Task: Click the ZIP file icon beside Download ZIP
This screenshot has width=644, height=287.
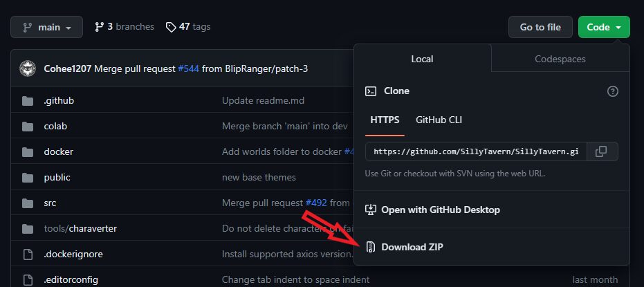Action: pos(371,247)
